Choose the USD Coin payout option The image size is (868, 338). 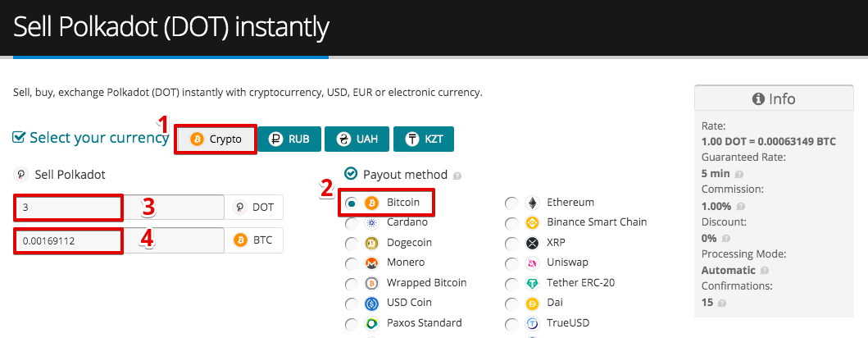point(351,304)
